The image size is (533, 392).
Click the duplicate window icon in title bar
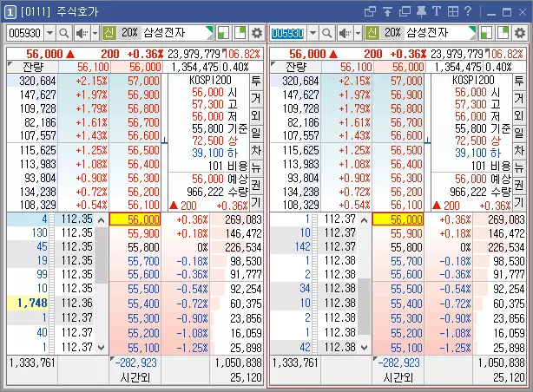point(405,12)
